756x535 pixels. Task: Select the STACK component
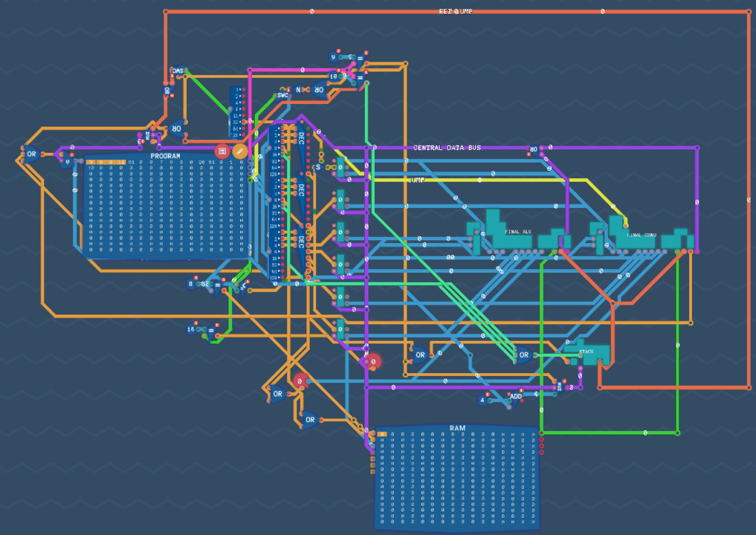pos(587,351)
